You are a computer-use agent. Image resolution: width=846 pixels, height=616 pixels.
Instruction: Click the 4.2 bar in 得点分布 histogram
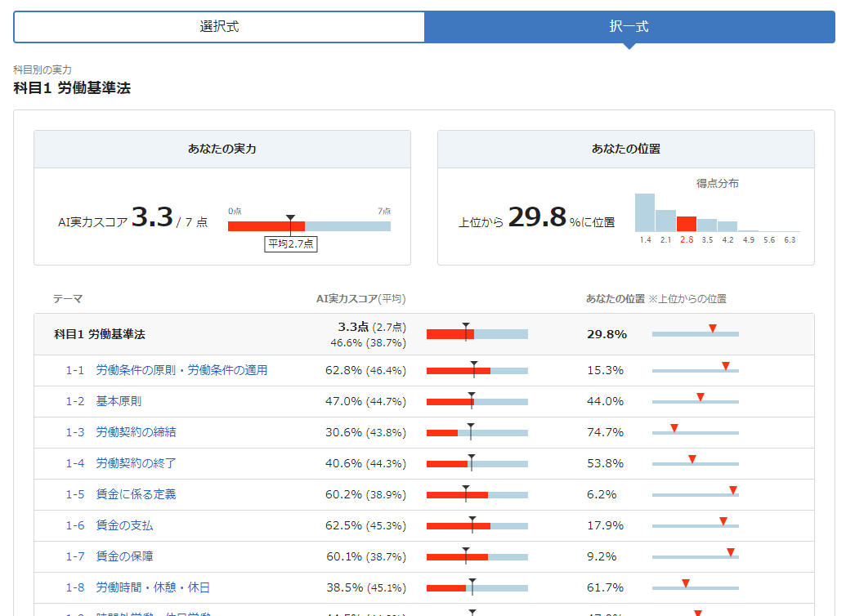point(727,226)
